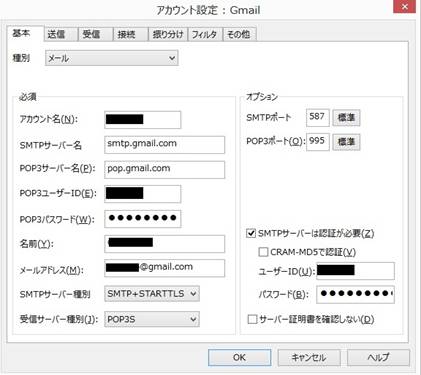Switch to the 接続 tab
Image resolution: width=421 pixels, height=375 pixels.
click(130, 34)
